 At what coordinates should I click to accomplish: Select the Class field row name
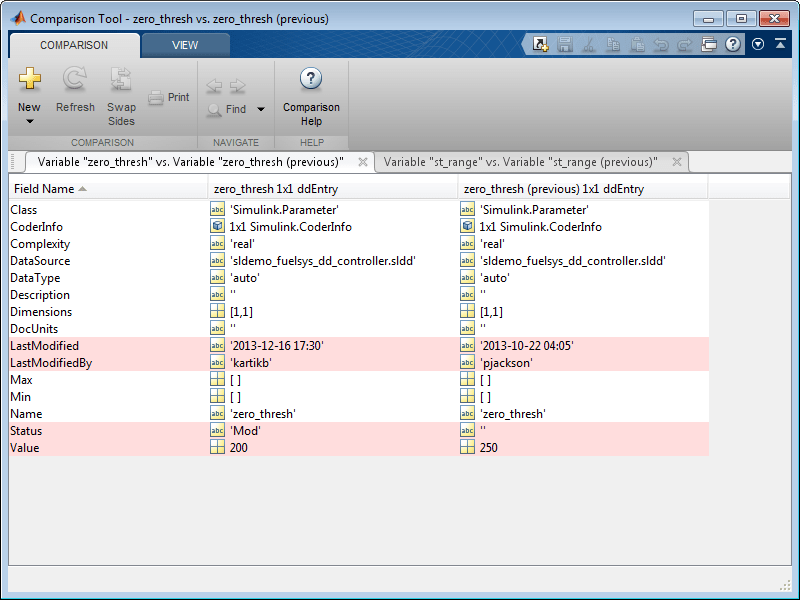pos(23,210)
